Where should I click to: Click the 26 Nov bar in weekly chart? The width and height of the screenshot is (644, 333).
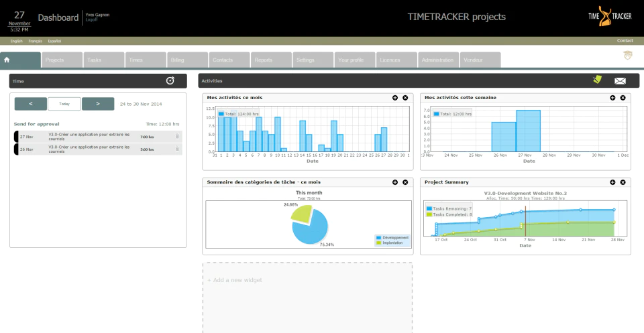(x=504, y=137)
